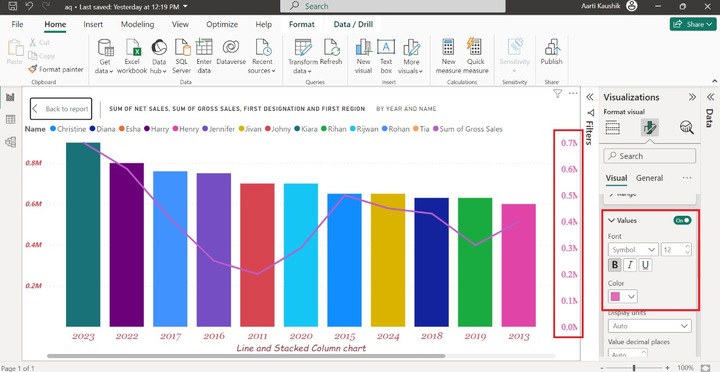The width and height of the screenshot is (720, 372).
Task: Open the Analytics magnifier icon
Action: coord(686,128)
